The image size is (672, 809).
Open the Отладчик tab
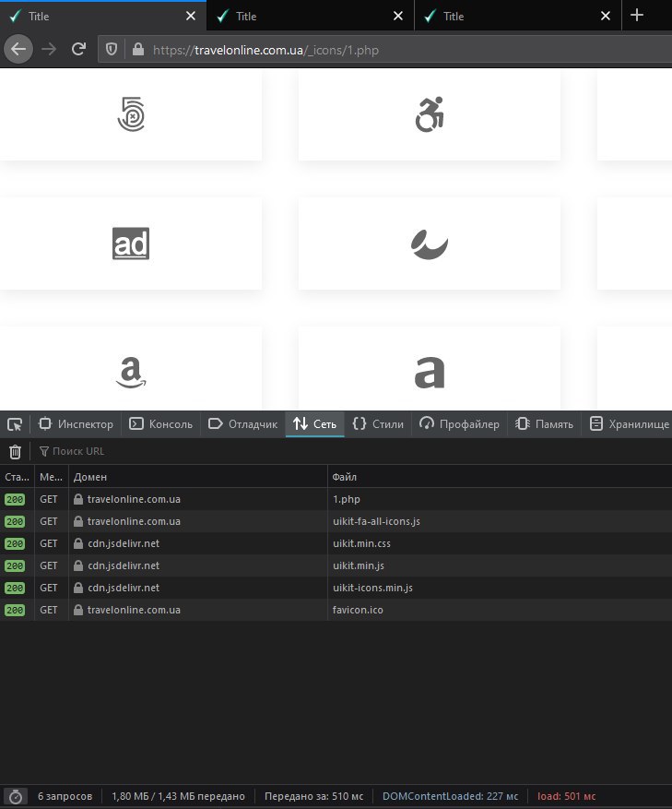pos(242,424)
